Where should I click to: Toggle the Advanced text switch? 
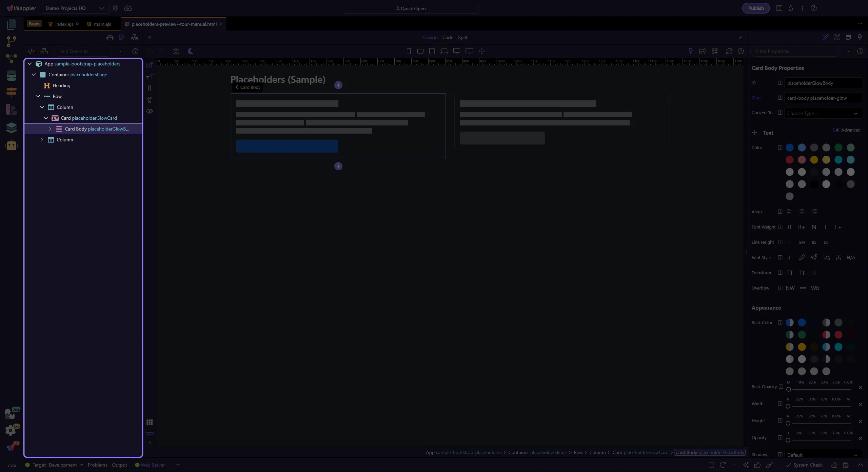(836, 130)
